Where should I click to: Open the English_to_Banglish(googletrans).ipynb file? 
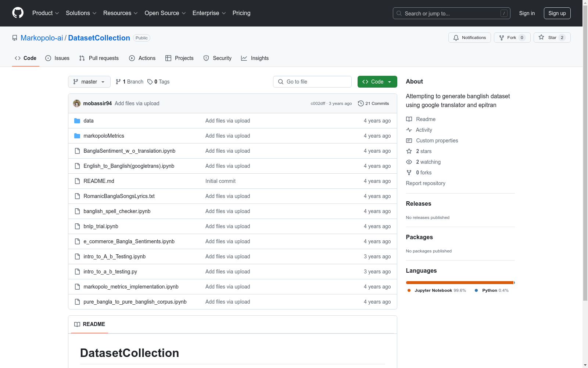[x=129, y=166]
